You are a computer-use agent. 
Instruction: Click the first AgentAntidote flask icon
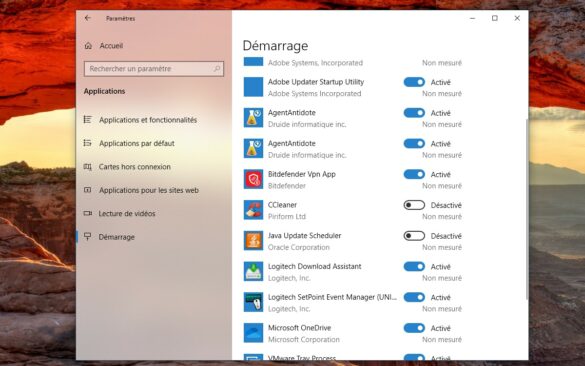pyautogui.click(x=253, y=118)
